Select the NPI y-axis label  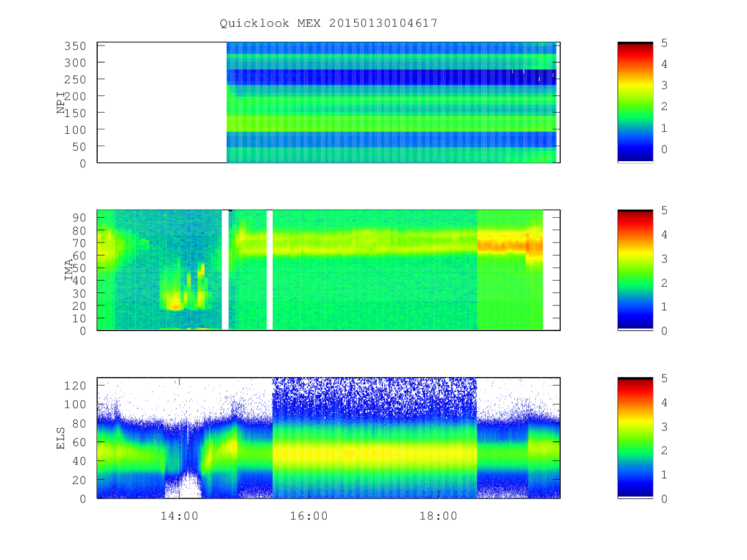tap(61, 103)
